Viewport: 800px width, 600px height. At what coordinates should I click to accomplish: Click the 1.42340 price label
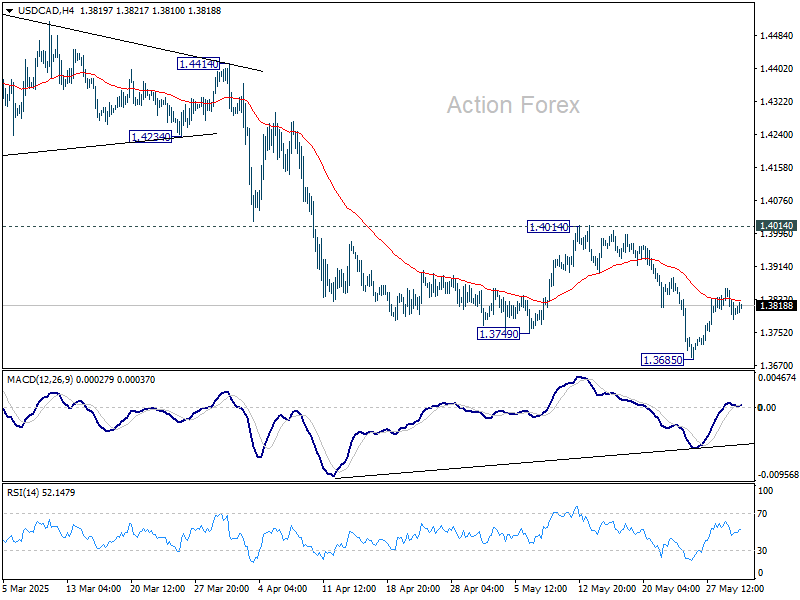point(151,137)
